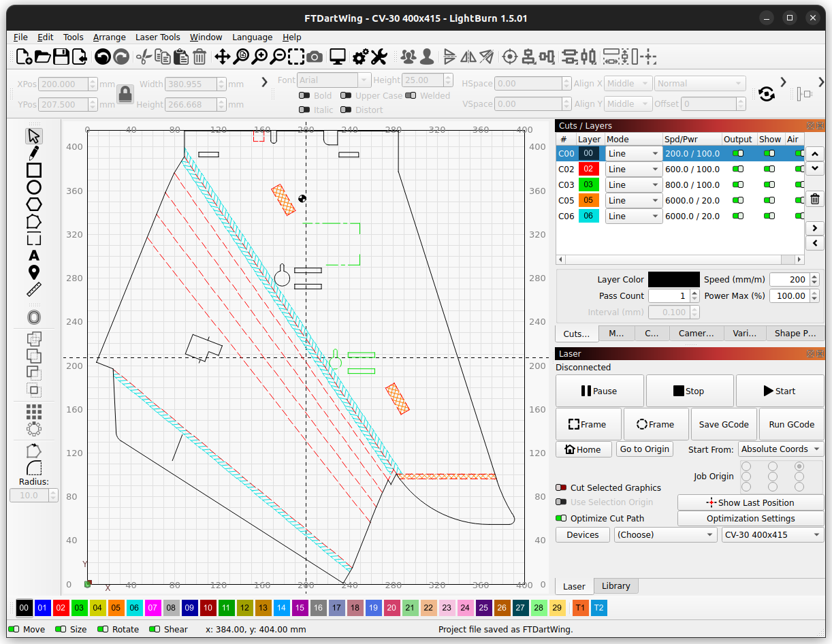Activate the Rectangle drawing tool
Viewport: 832px width, 644px height.
click(x=33, y=170)
